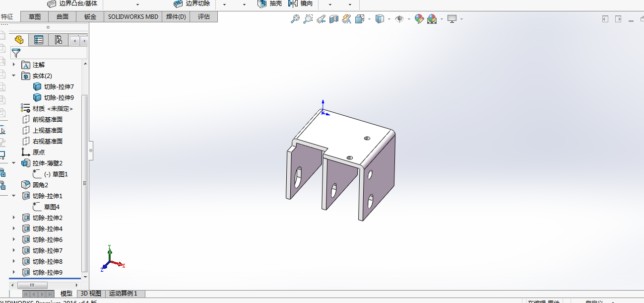Select 前视基准面 (Front Plane)
Screen dimensions: 644x303
42,119
